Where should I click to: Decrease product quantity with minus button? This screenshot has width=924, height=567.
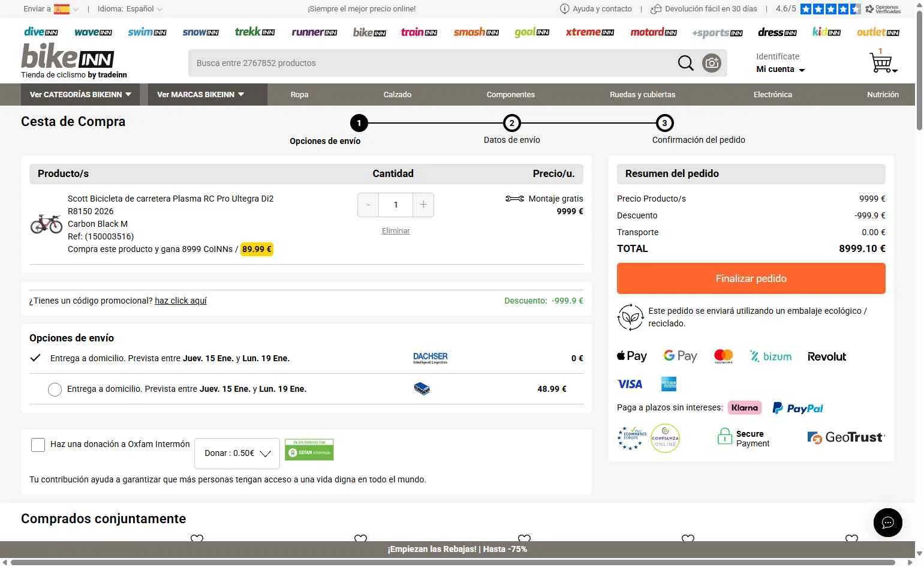point(368,205)
